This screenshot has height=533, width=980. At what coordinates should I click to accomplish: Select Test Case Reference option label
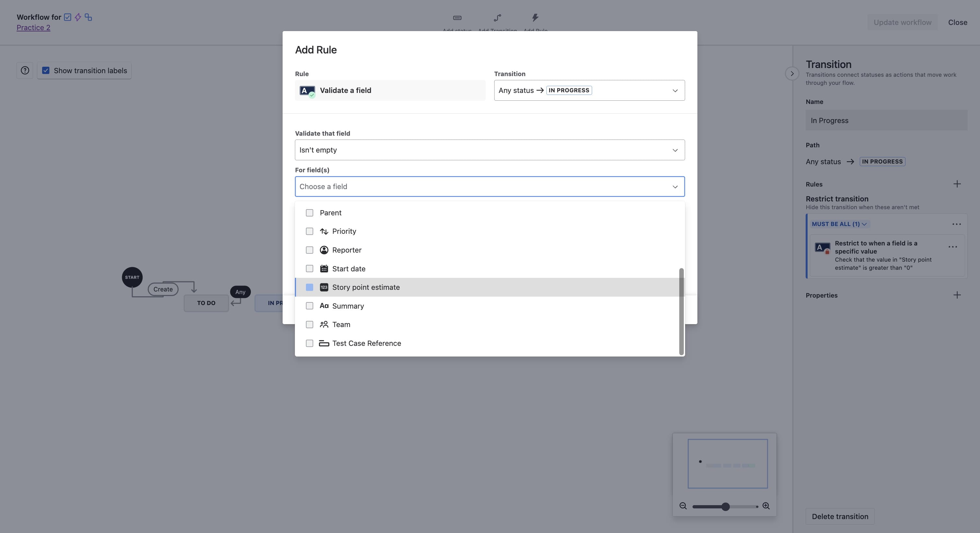pos(367,343)
